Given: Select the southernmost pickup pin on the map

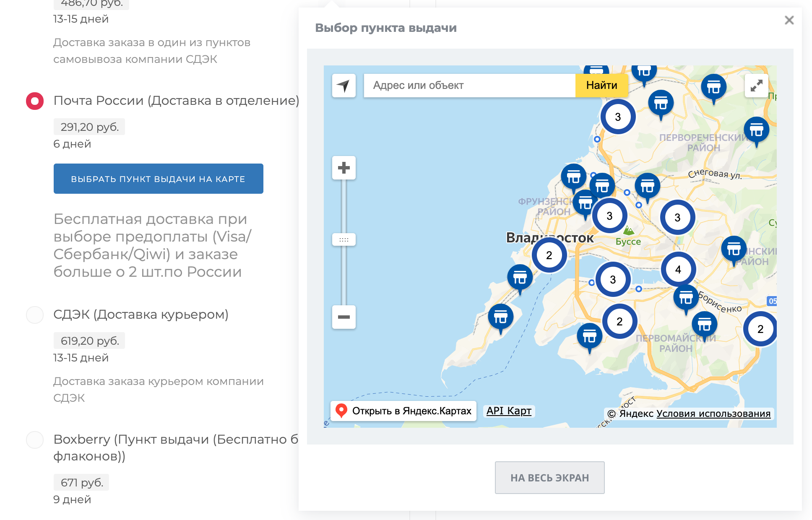Looking at the screenshot, I should pos(590,337).
